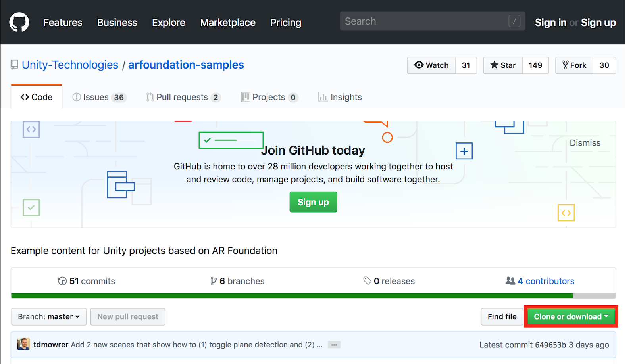Viewport: 635px width, 364px height.
Task: Go to the Explore page
Action: pos(169,23)
